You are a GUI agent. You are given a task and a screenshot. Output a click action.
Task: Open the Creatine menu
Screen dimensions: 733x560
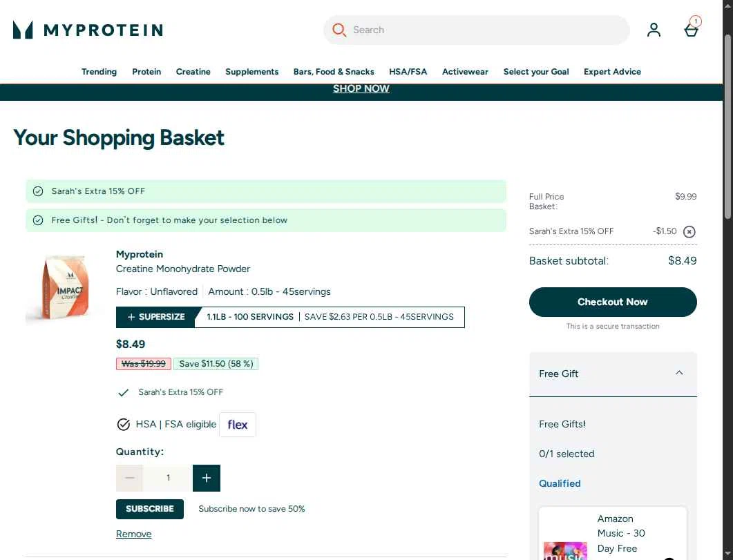(193, 72)
